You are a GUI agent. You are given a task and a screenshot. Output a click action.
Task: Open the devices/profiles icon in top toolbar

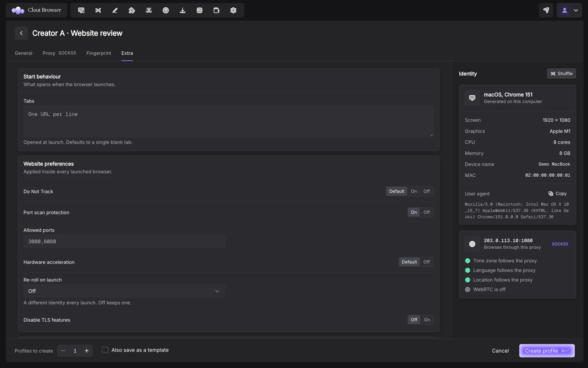coord(81,10)
